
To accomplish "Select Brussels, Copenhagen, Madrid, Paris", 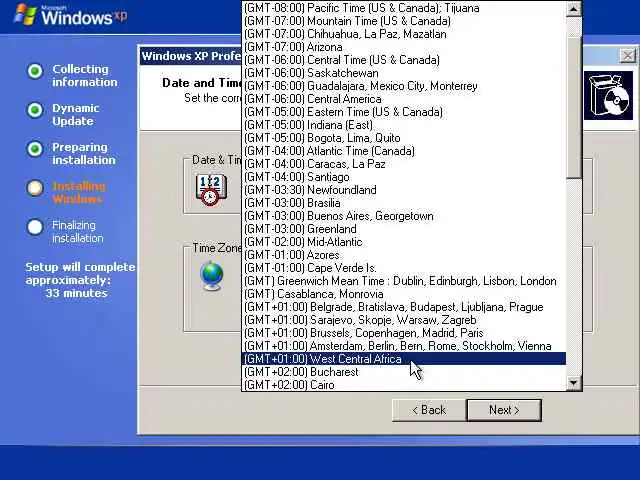I will pos(404,333).
